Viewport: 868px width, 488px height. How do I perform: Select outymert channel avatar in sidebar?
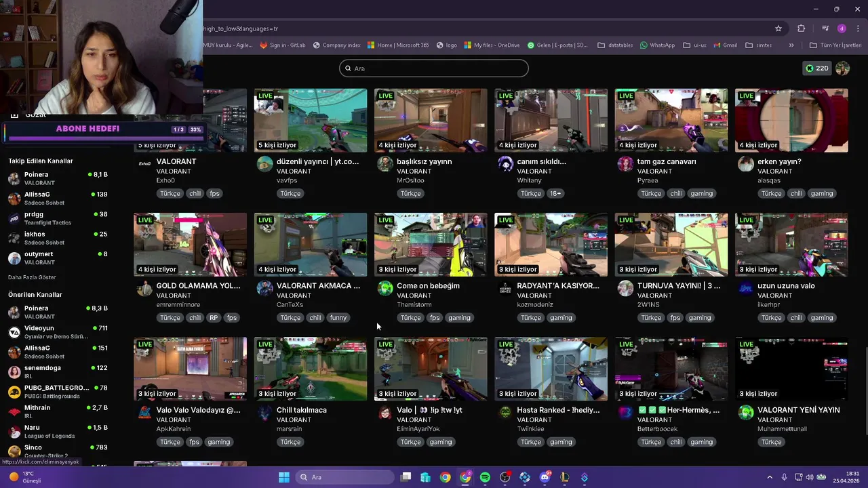pyautogui.click(x=14, y=258)
